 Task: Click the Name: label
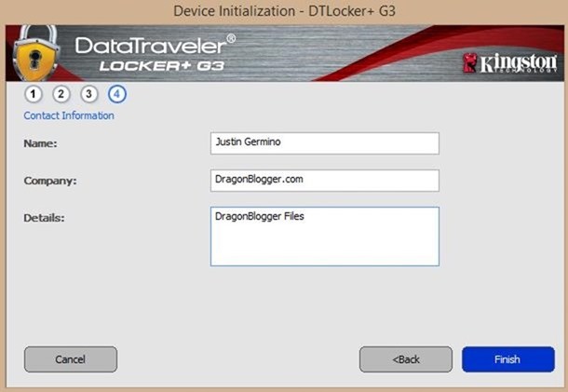(x=40, y=143)
